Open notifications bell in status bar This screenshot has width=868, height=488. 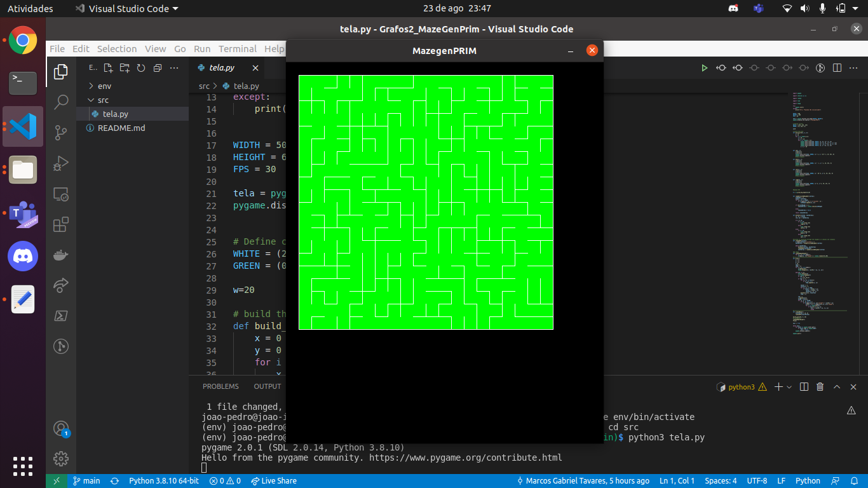pos(853,481)
